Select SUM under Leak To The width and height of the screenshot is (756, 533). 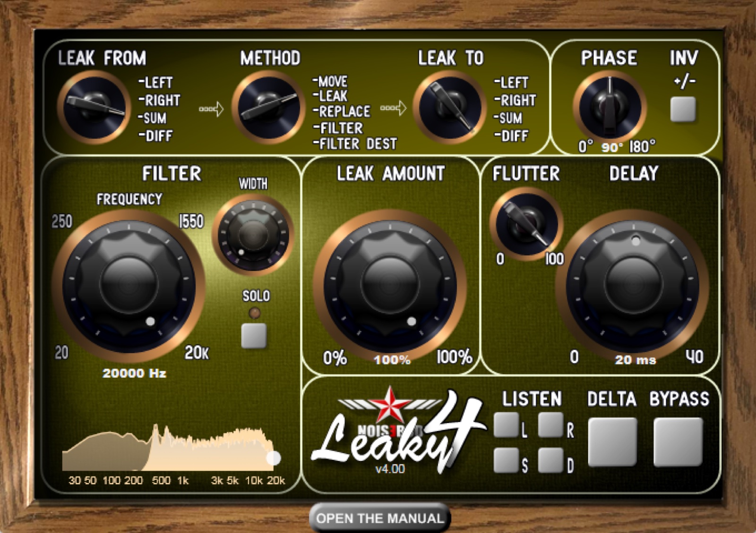(x=508, y=118)
